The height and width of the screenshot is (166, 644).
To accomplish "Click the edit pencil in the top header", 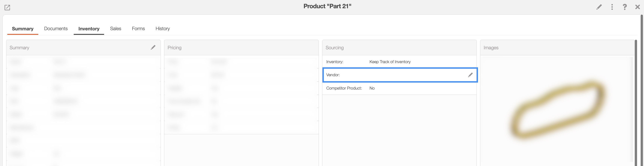I will coord(599,7).
